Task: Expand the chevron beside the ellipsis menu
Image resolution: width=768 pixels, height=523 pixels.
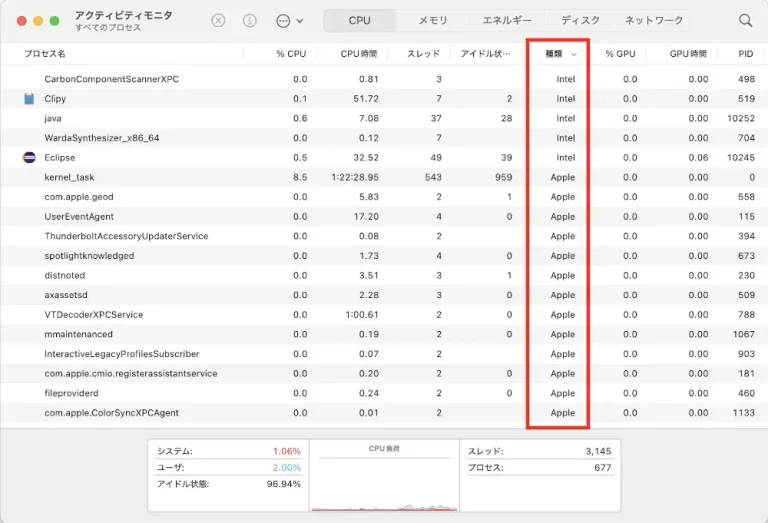Action: point(300,21)
